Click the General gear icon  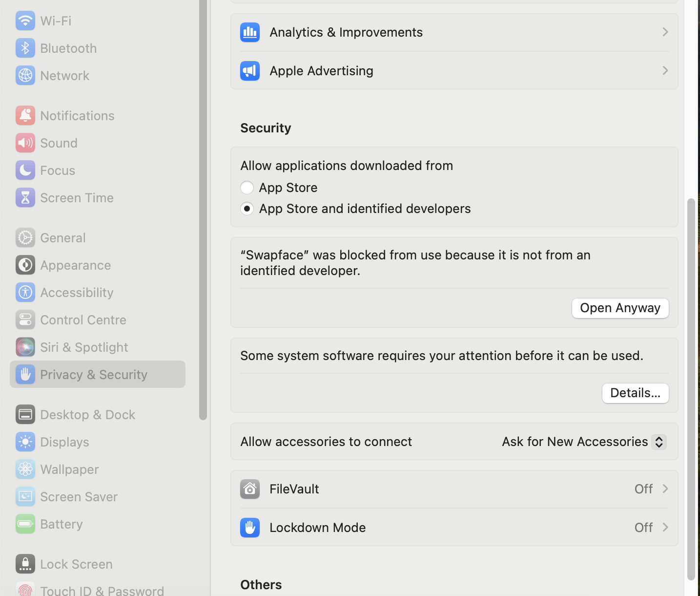(25, 237)
